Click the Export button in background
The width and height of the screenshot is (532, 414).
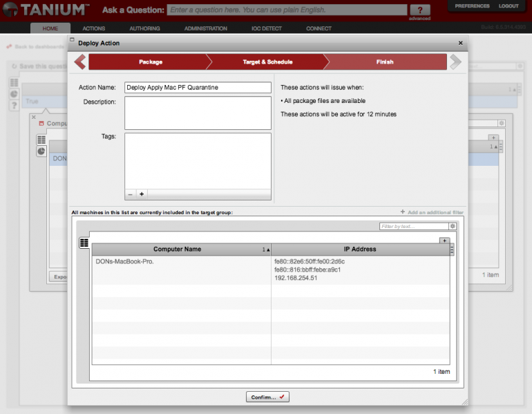click(x=58, y=276)
